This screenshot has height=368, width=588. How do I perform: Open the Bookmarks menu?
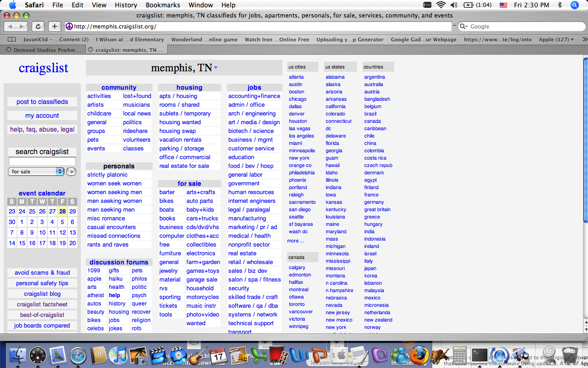pyautogui.click(x=163, y=5)
